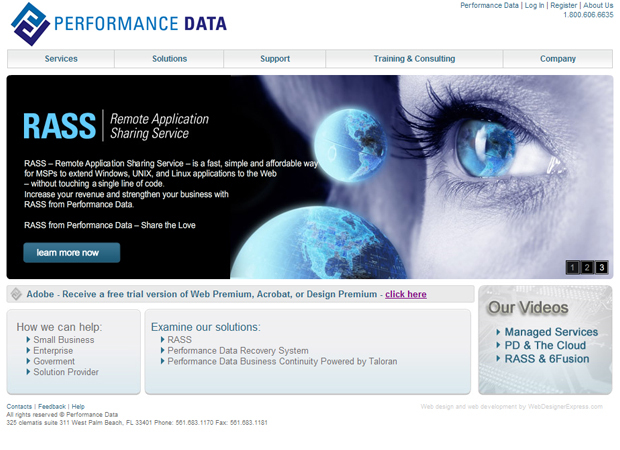Screen dimensions: 620x450
Task: Open the About Us link
Action: click(598, 6)
